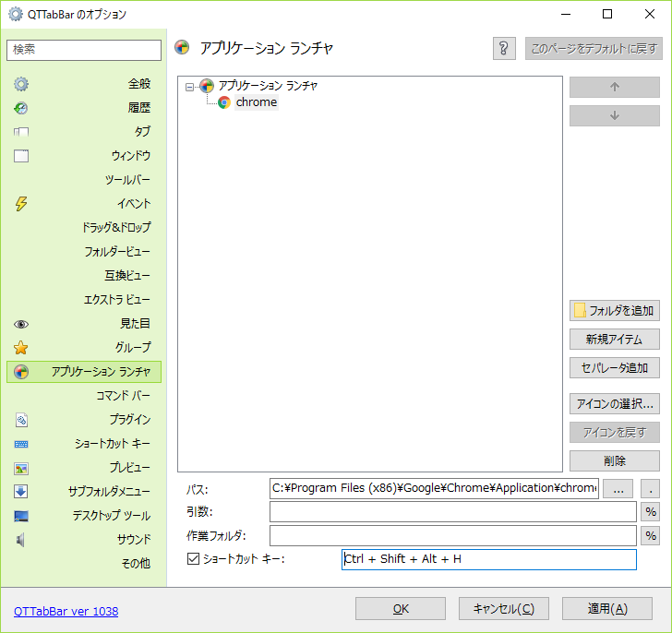
Task: Collapse the アプリケーション ランチャ tree root
Action: pos(189,88)
